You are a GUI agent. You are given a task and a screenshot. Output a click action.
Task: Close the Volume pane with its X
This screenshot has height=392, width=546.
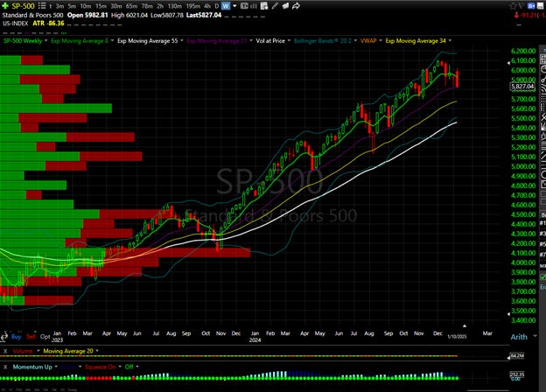point(5,351)
